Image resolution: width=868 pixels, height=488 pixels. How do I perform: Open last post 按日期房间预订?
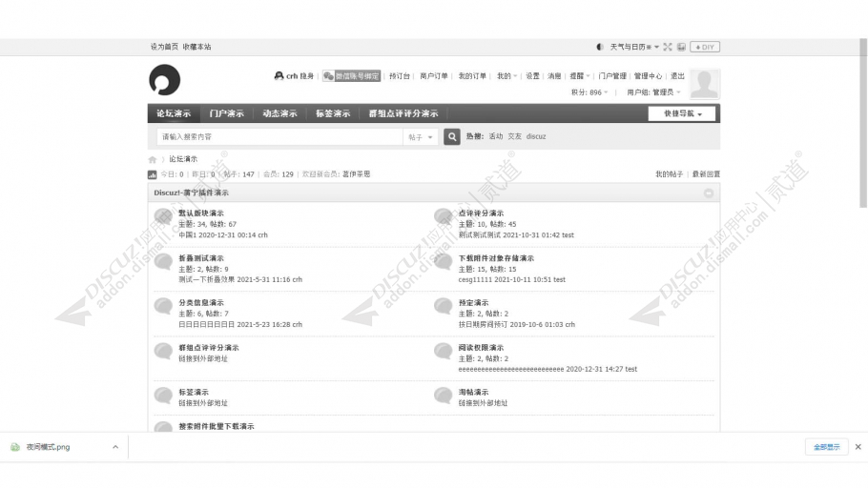pos(483,324)
